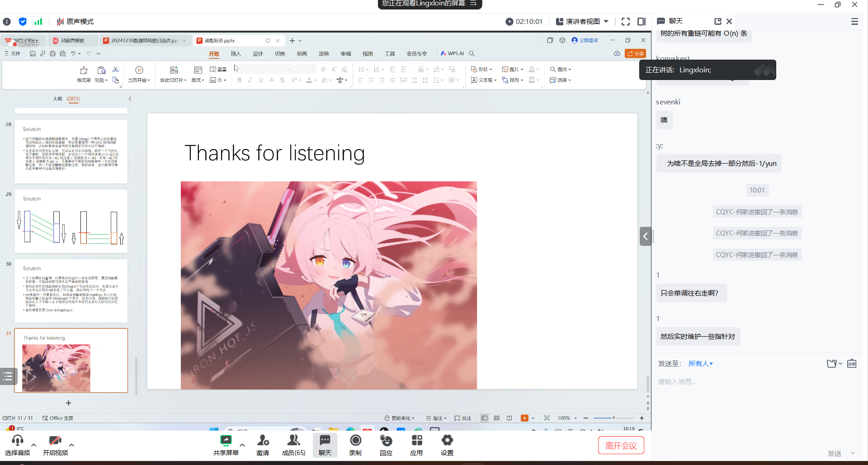The height and width of the screenshot is (465, 868).
Task: Open the 设计 ribbon tab
Action: (x=258, y=53)
